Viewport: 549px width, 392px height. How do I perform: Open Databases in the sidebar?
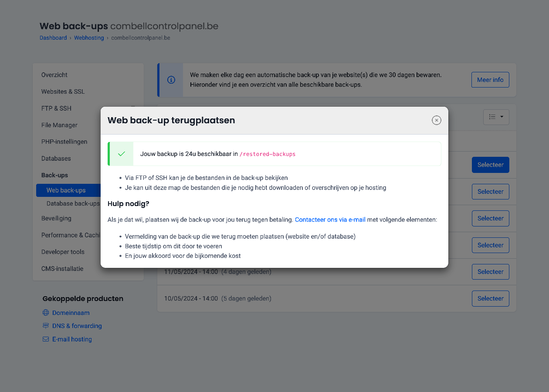point(56,159)
